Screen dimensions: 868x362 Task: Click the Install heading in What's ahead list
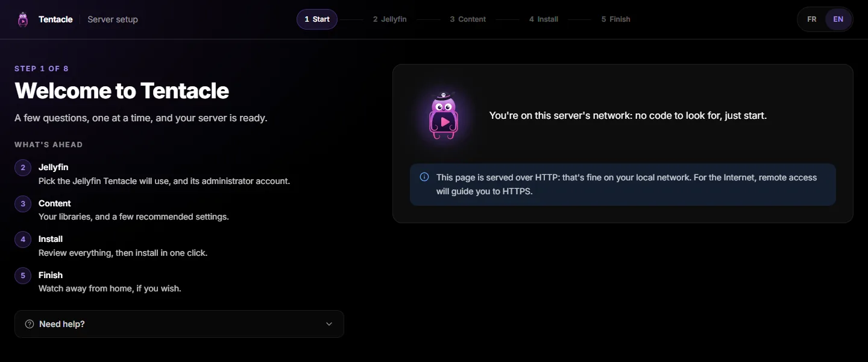[x=51, y=239]
